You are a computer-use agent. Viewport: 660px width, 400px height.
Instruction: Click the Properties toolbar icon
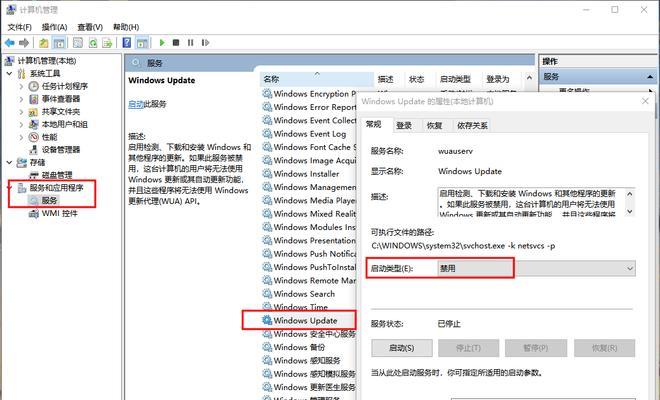[78, 43]
